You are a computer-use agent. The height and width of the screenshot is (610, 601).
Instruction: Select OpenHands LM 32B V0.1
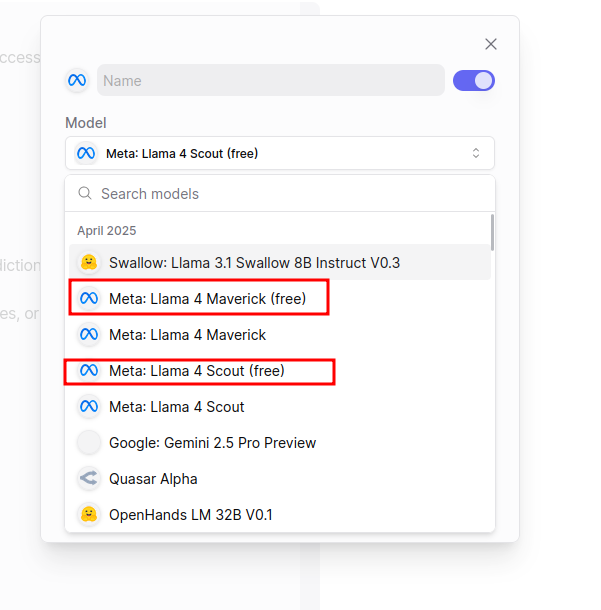[280, 515]
